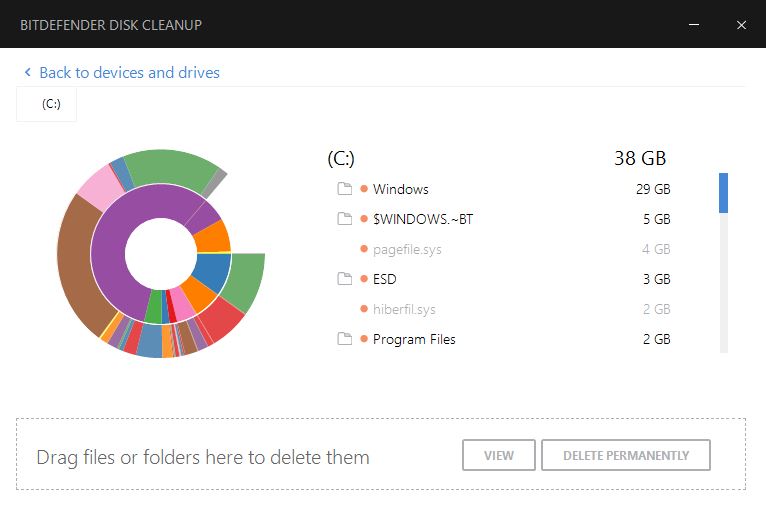Click the DELETE PERMANENTLY button
The image size is (766, 512).
point(626,455)
